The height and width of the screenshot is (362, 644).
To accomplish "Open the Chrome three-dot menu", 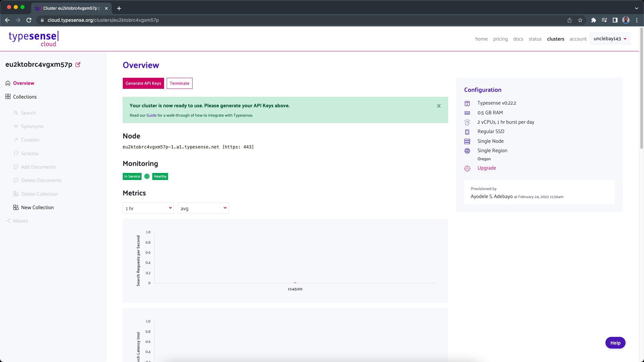I will point(637,20).
